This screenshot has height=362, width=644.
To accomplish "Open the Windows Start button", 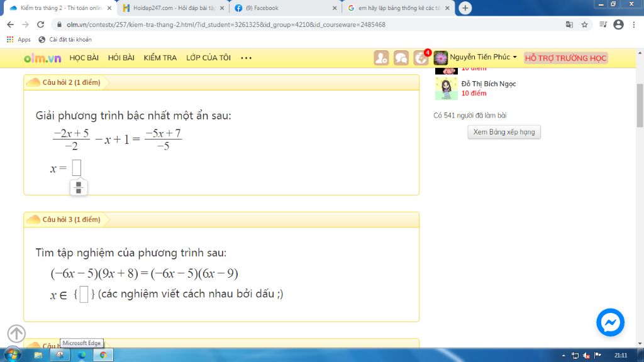I will pyautogui.click(x=12, y=354).
